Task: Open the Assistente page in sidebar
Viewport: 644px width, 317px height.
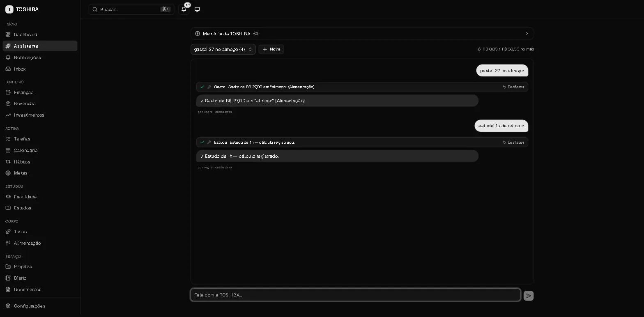Action: pyautogui.click(x=40, y=46)
